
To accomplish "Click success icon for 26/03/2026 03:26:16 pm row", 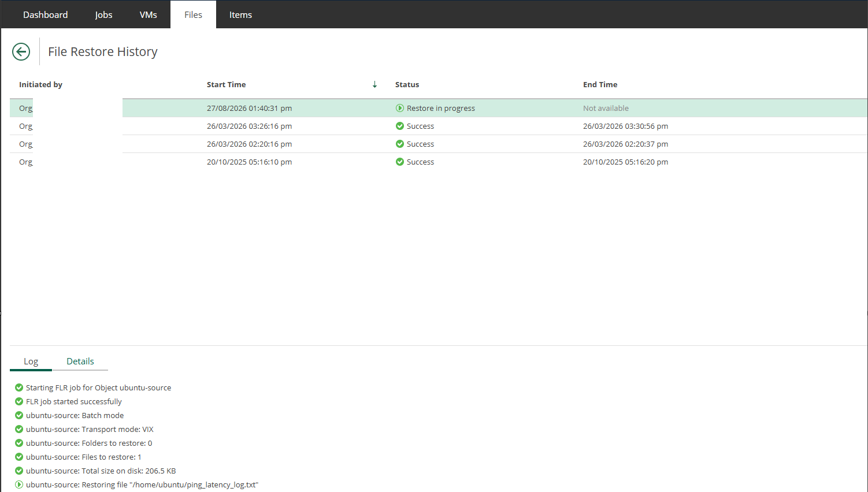I will pyautogui.click(x=399, y=126).
